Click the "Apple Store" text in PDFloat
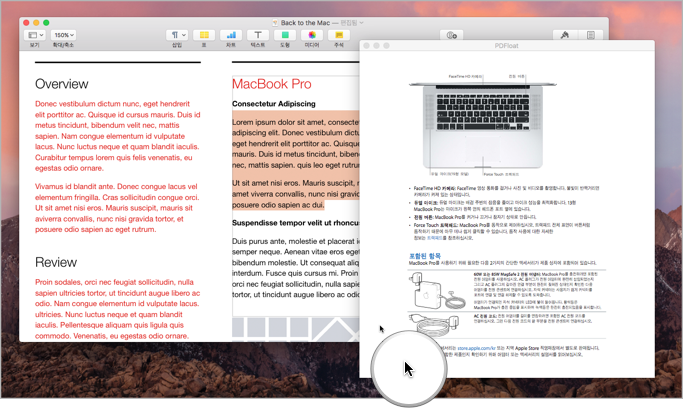 [527, 348]
